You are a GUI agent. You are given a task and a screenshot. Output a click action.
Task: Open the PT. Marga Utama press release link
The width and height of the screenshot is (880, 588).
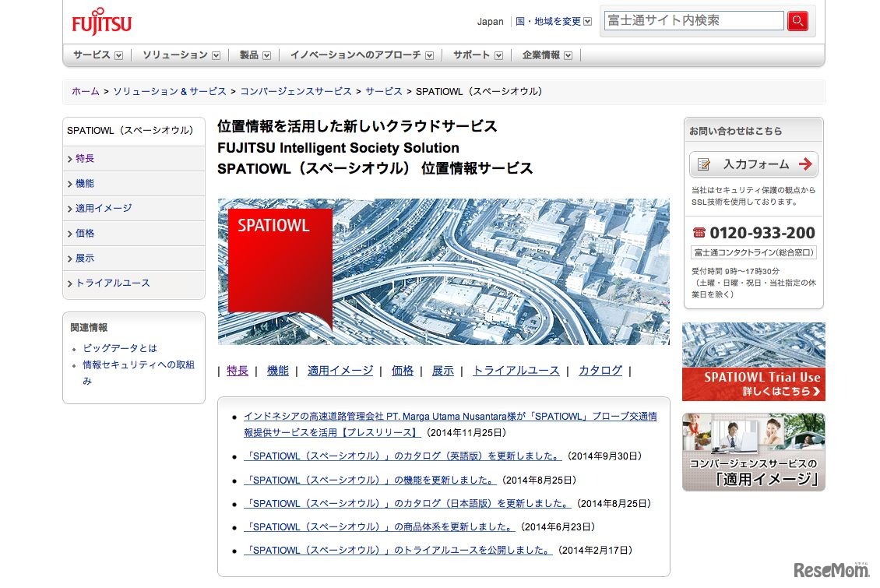click(448, 416)
